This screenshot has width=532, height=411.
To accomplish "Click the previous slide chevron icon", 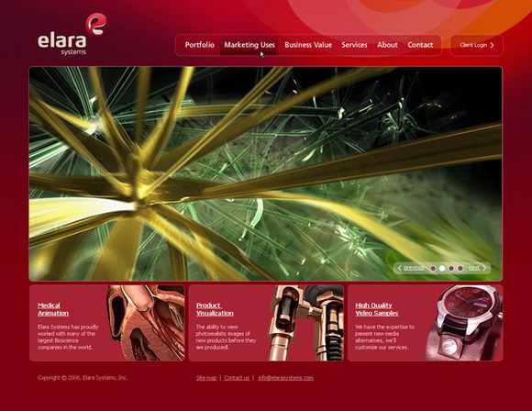I will tap(399, 268).
